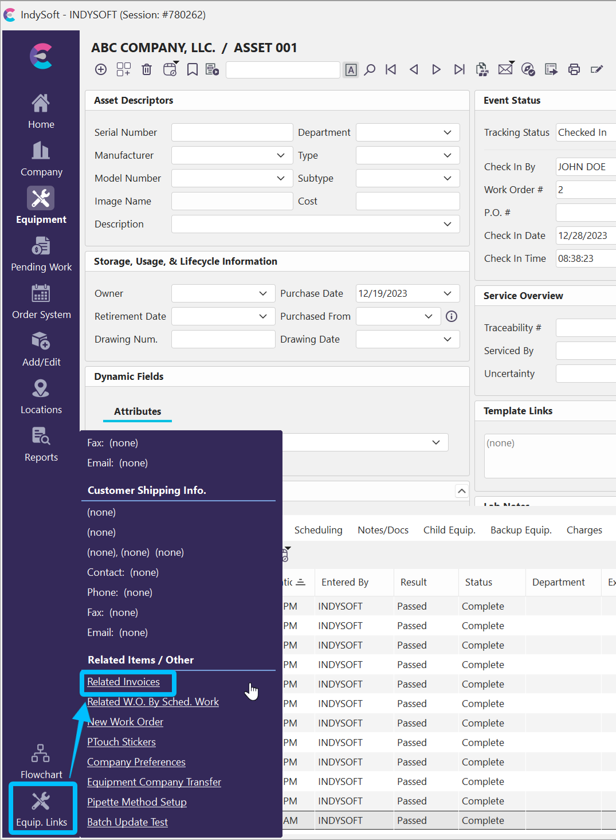The height and width of the screenshot is (840, 616).
Task: Open the Related Invoices link
Action: (x=123, y=682)
